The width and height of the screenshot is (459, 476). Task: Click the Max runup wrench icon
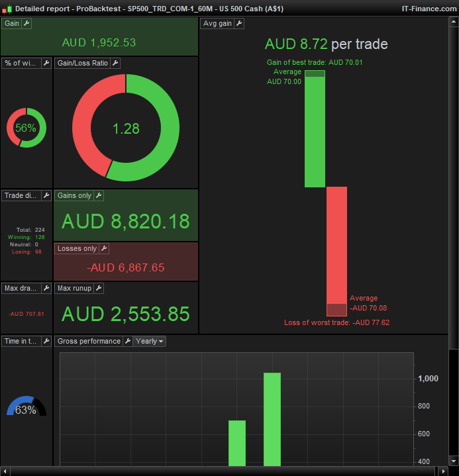pos(99,288)
